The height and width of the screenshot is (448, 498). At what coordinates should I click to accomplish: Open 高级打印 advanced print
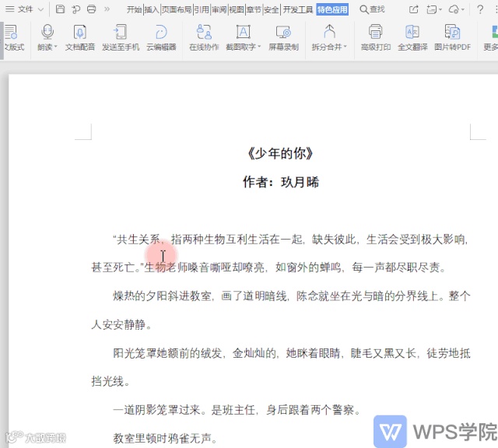point(376,37)
